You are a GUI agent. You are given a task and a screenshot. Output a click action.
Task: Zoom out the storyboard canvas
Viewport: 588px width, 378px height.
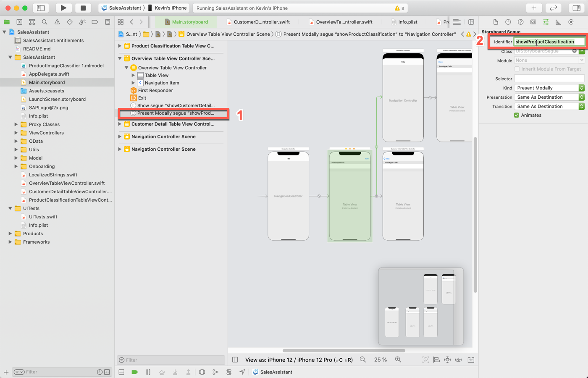pyautogui.click(x=363, y=360)
